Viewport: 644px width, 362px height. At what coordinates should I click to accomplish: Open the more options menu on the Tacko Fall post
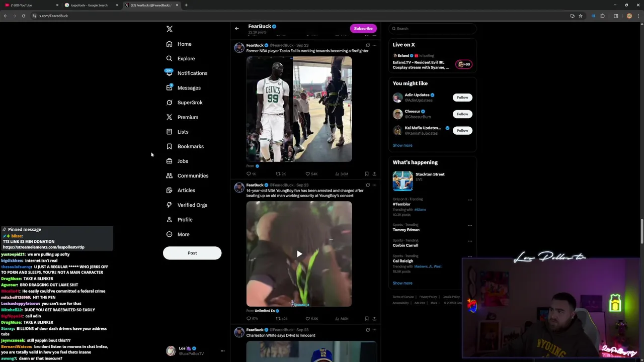click(x=374, y=45)
